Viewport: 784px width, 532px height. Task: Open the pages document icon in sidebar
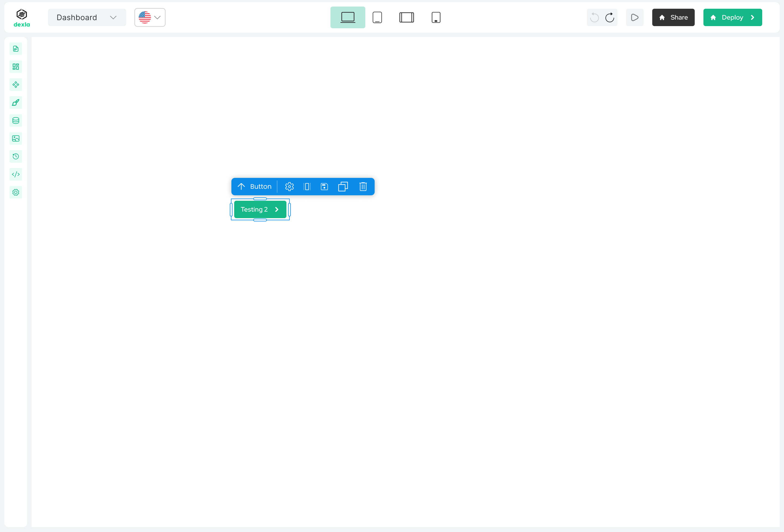point(16,49)
